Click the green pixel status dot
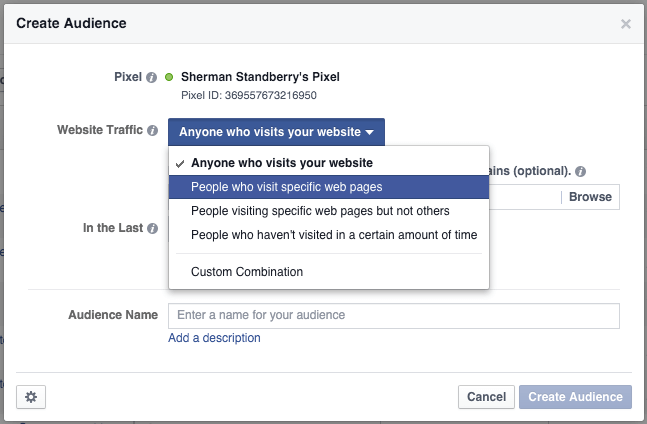647x424 pixels. (170, 77)
